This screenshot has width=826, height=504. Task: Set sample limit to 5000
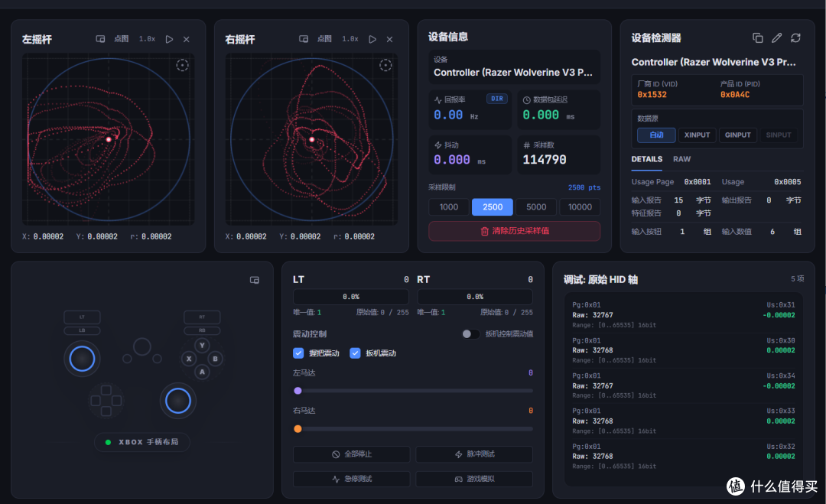[x=536, y=207]
